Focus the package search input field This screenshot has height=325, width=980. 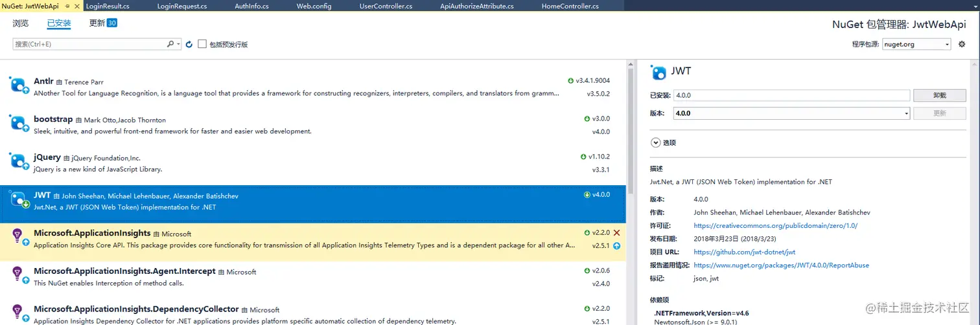click(89, 44)
